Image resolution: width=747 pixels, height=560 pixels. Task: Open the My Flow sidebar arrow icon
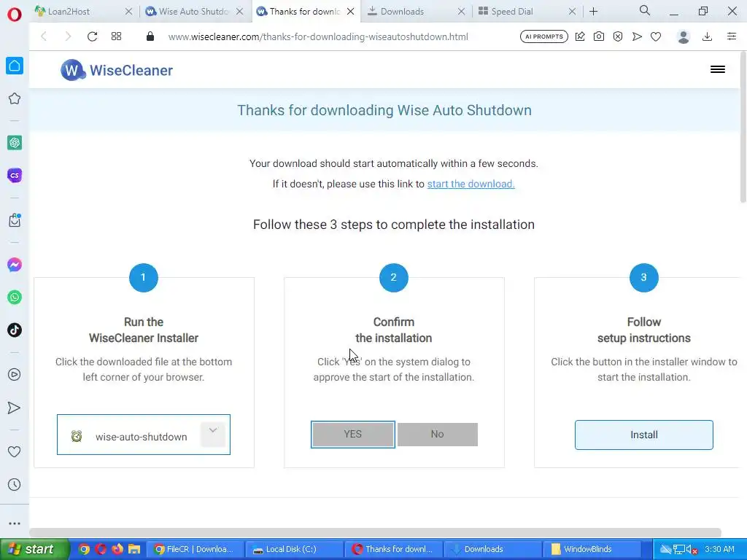pos(15,408)
